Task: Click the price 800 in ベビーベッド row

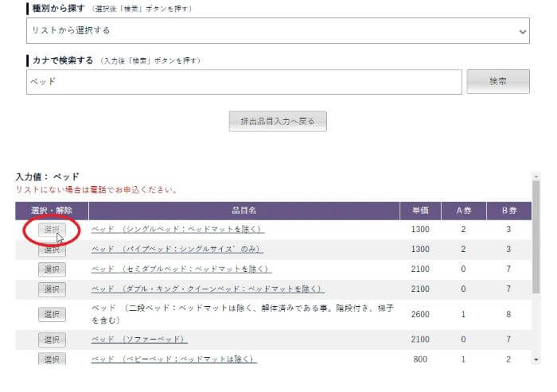Action: click(x=420, y=359)
